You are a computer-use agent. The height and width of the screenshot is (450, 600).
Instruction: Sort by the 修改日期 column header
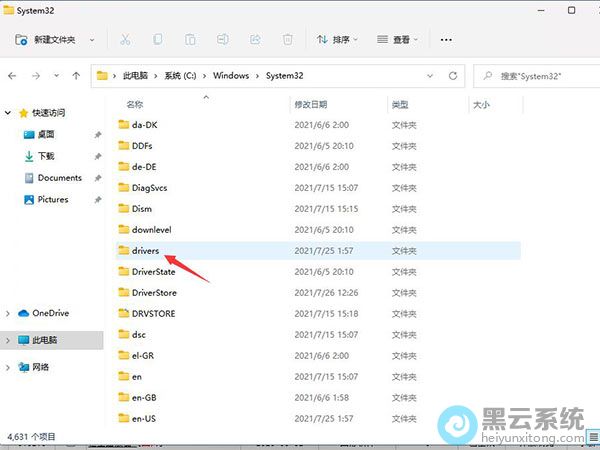coord(310,104)
